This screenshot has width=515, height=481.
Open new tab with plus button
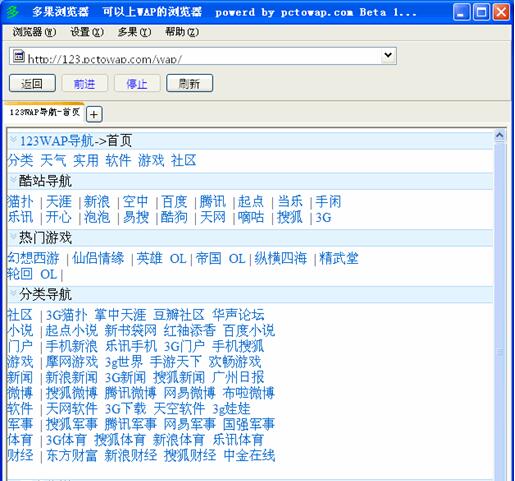click(x=94, y=115)
